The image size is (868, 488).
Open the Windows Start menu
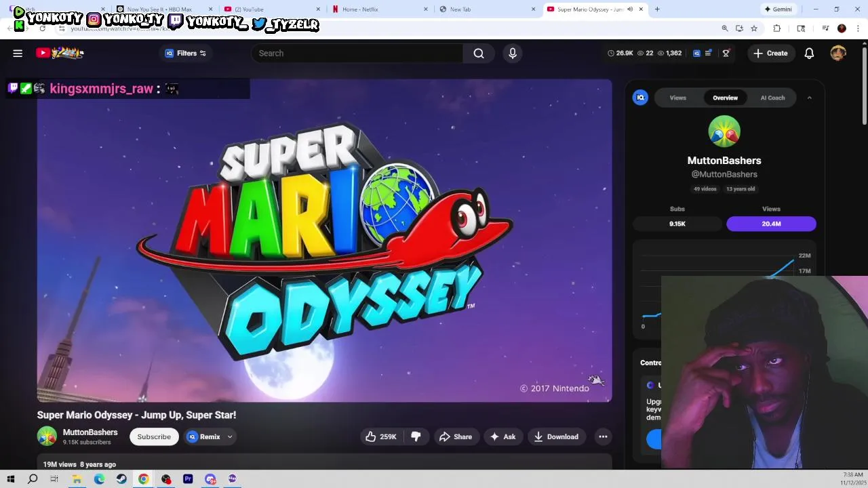point(10,479)
